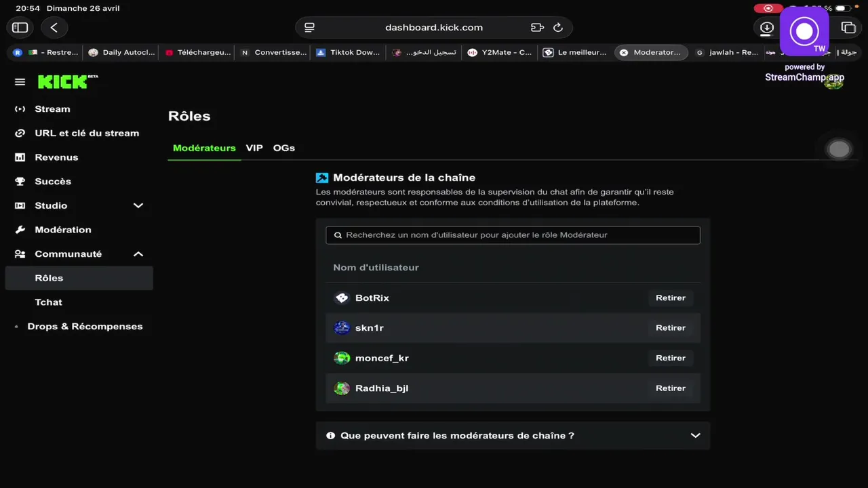Open Tchat under Communauté
This screenshot has height=488, width=868.
(x=49, y=302)
